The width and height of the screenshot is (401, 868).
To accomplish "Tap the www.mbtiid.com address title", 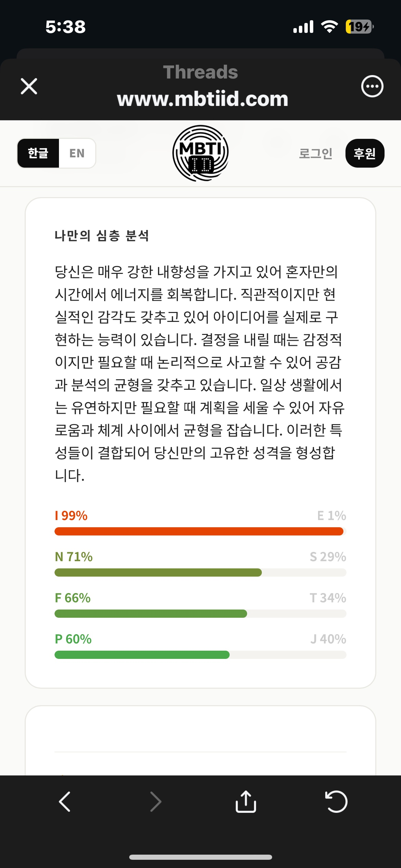I will (202, 99).
